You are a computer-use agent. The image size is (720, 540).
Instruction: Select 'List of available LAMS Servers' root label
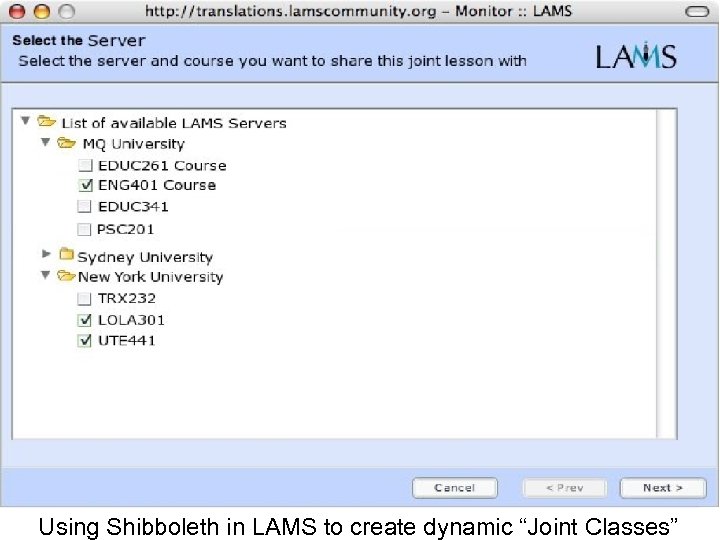(174, 123)
